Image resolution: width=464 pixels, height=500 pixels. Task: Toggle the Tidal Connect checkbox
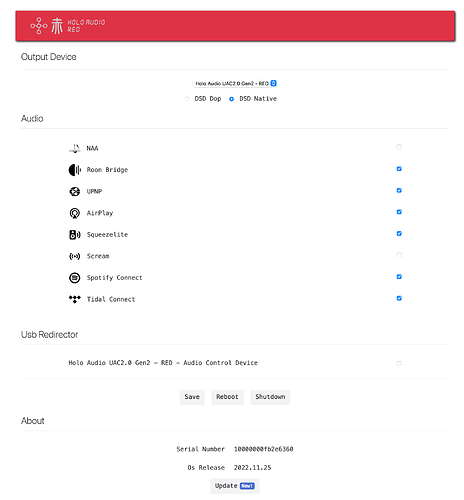tap(399, 298)
